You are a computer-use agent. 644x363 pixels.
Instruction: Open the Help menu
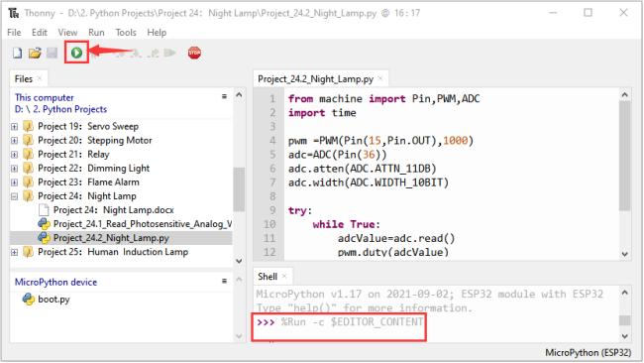pos(157,32)
